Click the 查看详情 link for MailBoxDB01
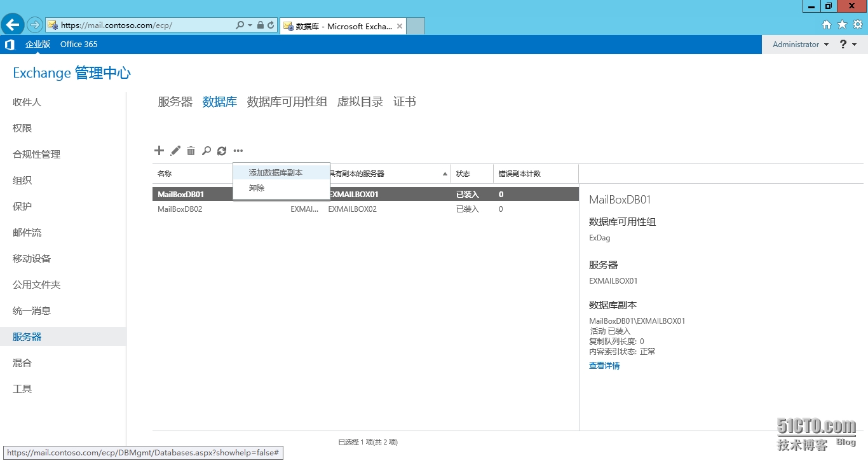The height and width of the screenshot is (463, 868). [604, 365]
